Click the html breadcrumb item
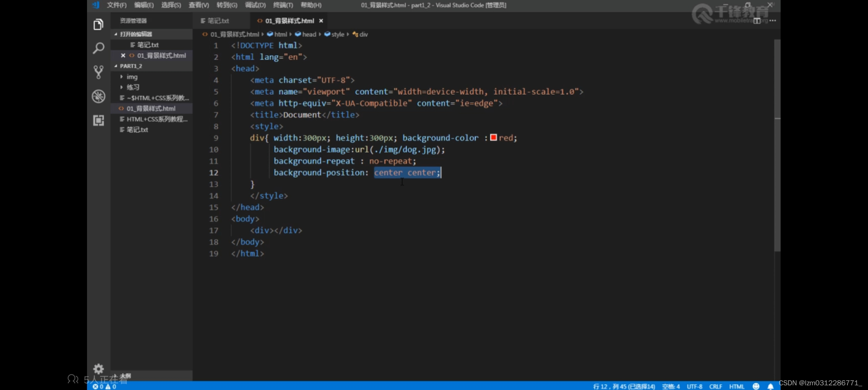Screen dimensions: 868x390 point(277,34)
